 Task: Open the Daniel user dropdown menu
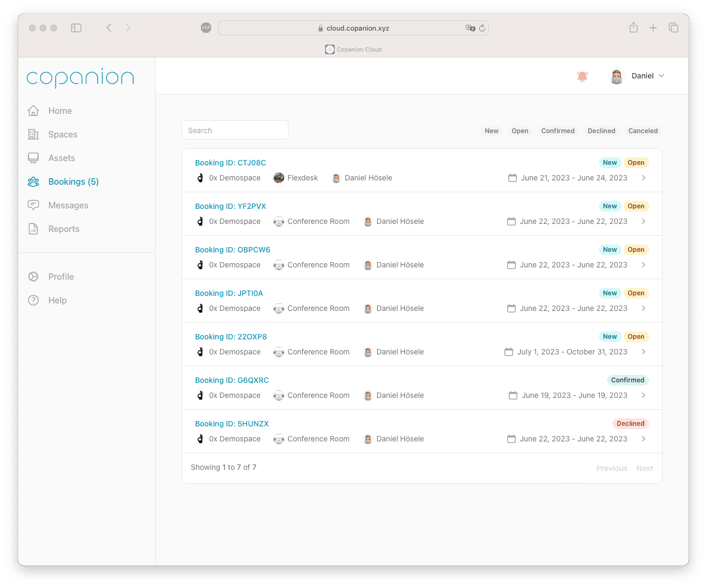(x=638, y=76)
